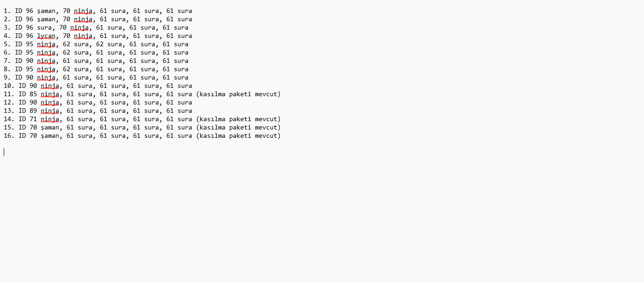Viewport: 644px width, 283px height.
Task: Click "(kasılma paketi mevcut)" note on line 14
Action: 238,119
